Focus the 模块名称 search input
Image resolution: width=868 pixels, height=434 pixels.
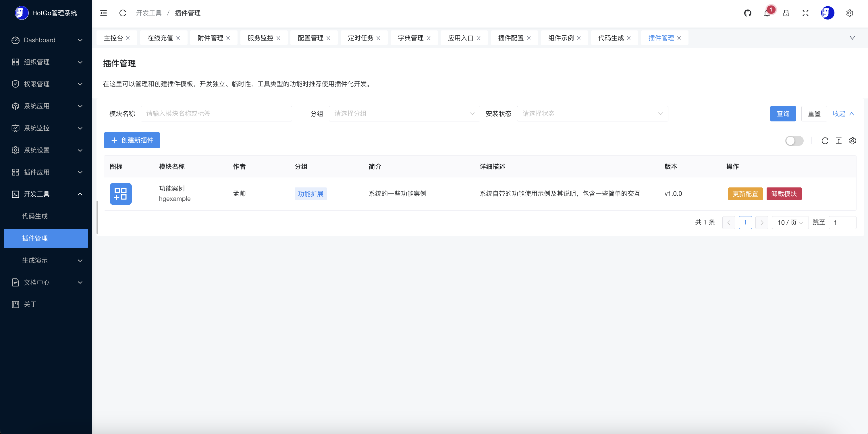click(x=216, y=113)
